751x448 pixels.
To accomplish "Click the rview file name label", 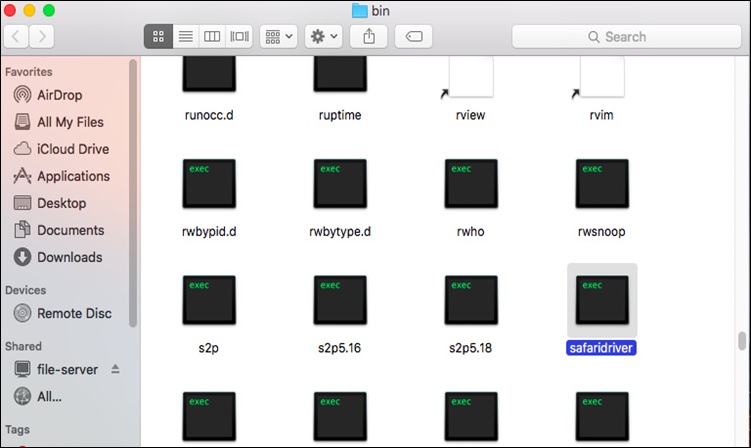I will (470, 115).
